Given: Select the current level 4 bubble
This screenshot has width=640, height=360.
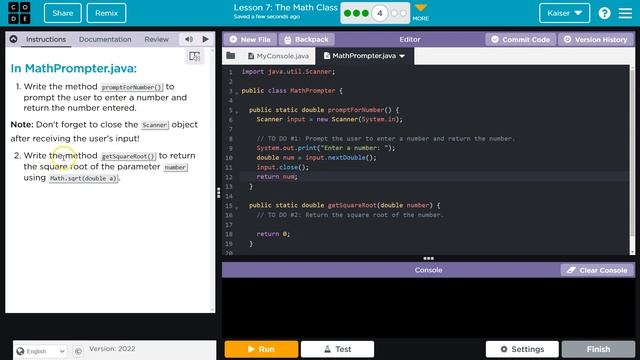Looking at the screenshot, I should 380,13.
